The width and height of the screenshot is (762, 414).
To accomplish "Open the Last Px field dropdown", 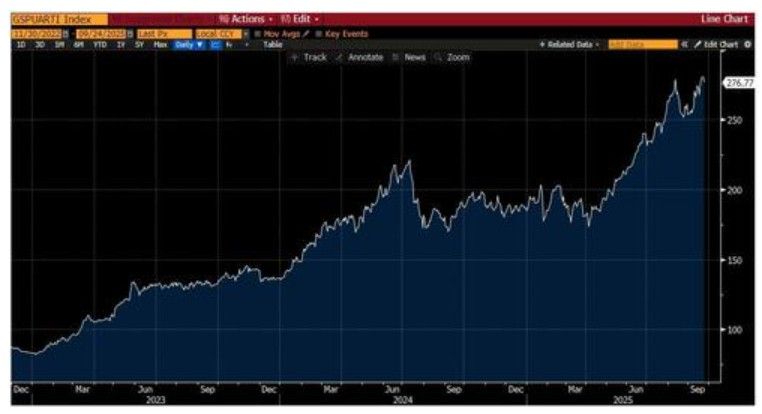I will click(x=165, y=34).
